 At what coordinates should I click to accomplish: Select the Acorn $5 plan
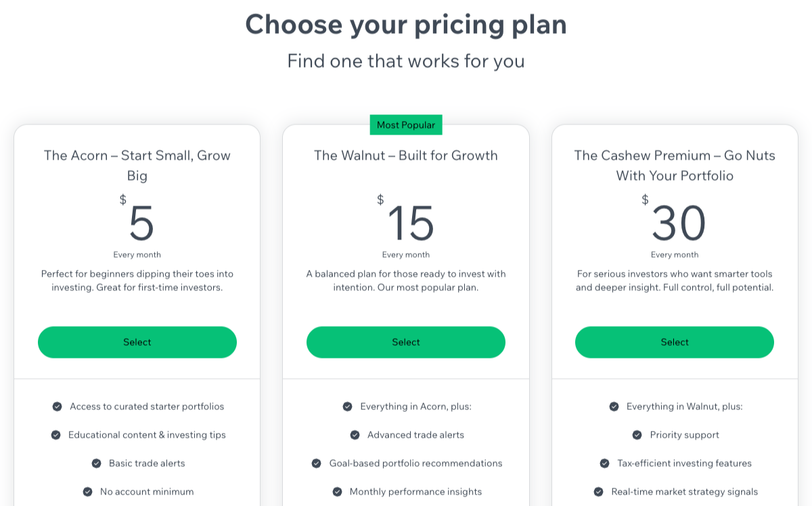(x=137, y=342)
